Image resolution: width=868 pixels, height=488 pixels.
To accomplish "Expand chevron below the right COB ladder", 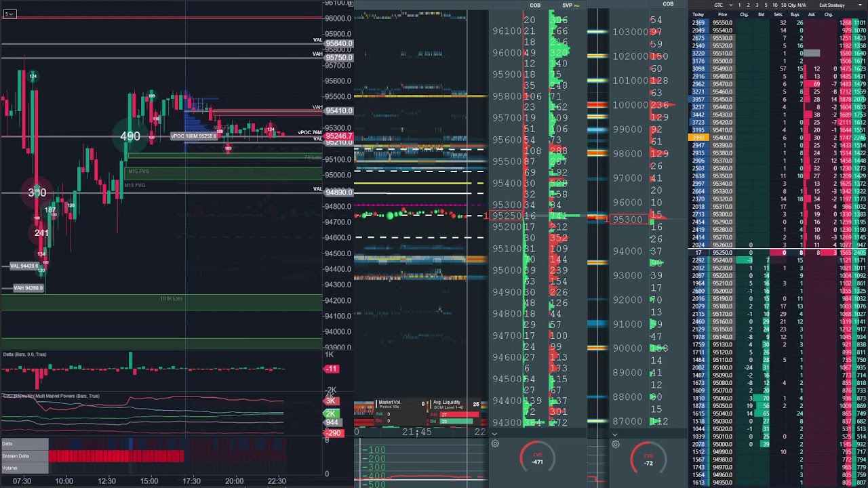I will (x=615, y=434).
